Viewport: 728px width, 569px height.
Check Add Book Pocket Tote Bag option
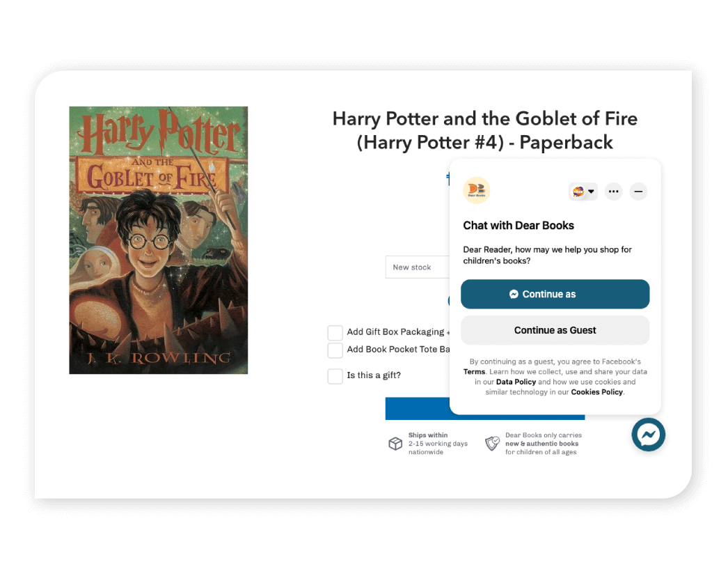click(x=335, y=350)
